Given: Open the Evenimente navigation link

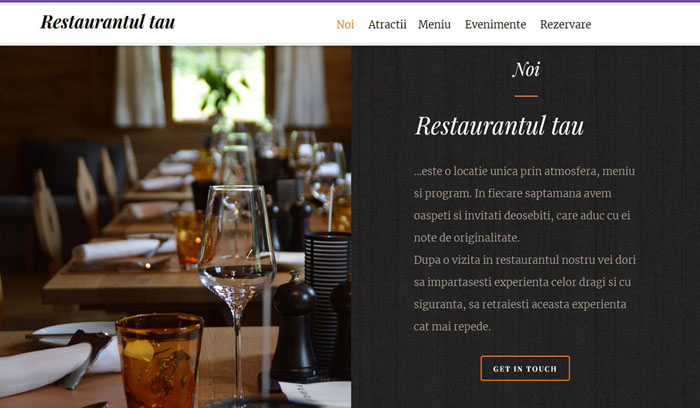Looking at the screenshot, I should click(x=495, y=24).
